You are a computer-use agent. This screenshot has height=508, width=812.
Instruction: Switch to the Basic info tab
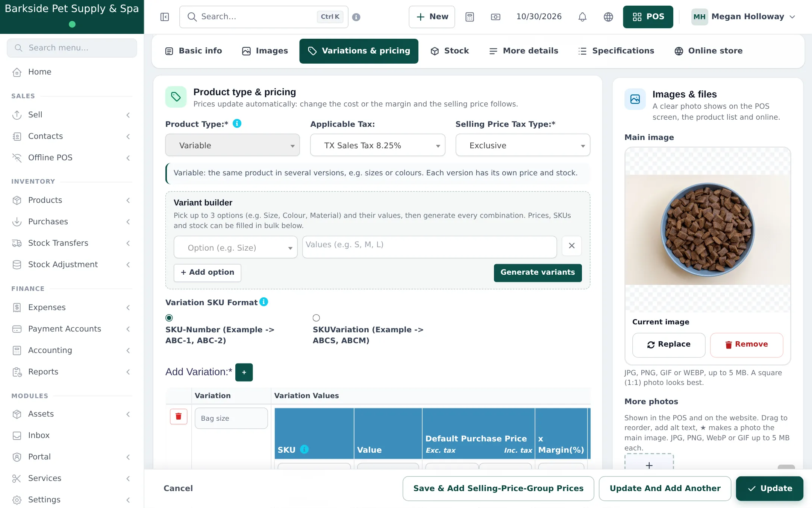[x=194, y=51]
